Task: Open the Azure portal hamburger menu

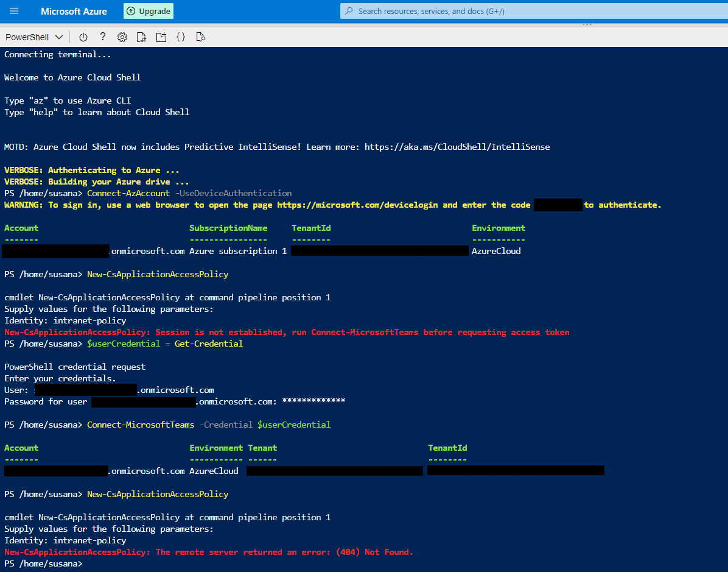Action: coord(14,11)
